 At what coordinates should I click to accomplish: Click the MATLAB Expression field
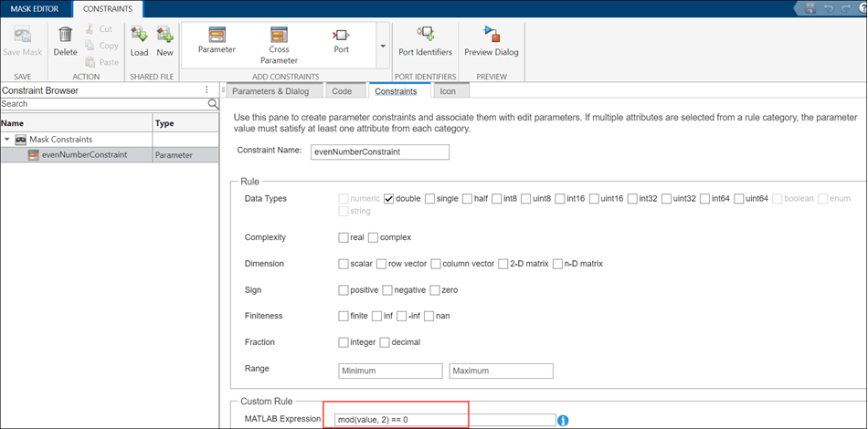click(x=445, y=420)
